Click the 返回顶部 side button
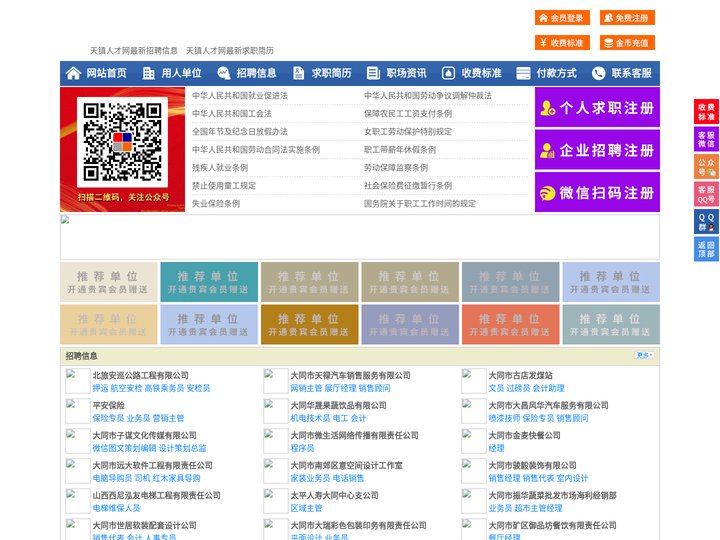 point(706,249)
